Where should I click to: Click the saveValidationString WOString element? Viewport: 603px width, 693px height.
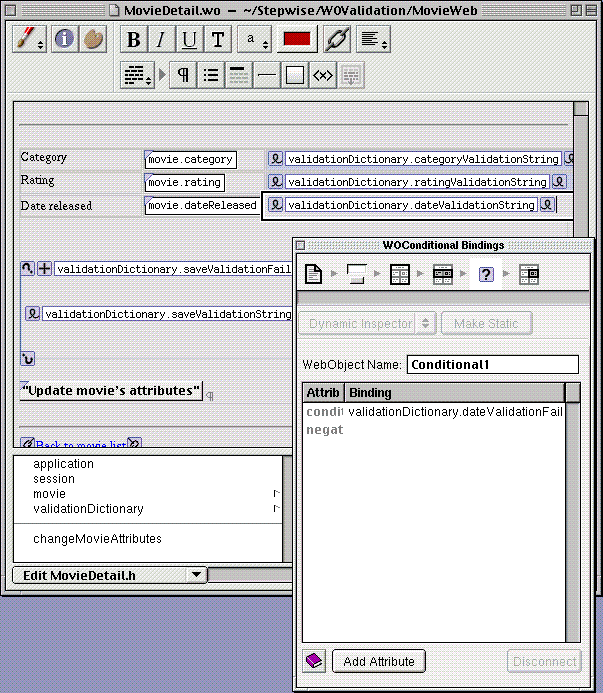point(167,314)
